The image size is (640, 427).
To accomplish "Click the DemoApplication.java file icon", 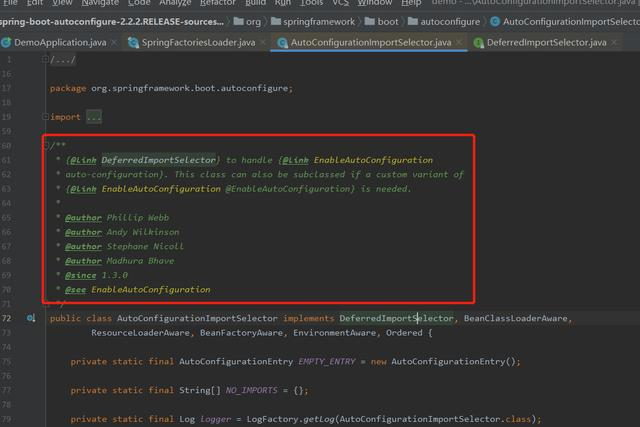I will [x=6, y=42].
